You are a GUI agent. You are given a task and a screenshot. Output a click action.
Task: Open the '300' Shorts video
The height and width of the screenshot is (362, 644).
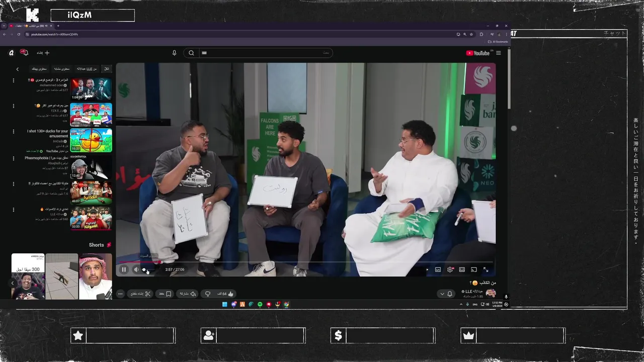(28, 276)
